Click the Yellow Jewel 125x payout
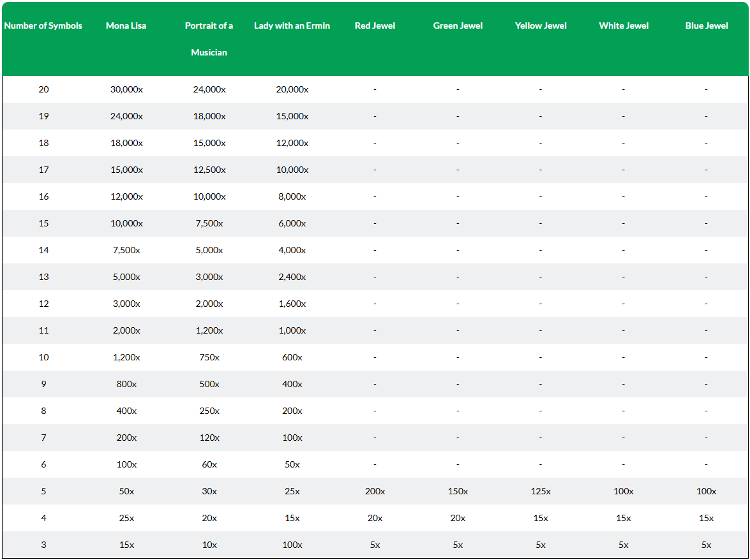Screen dimensions: 750x560 click(541, 490)
